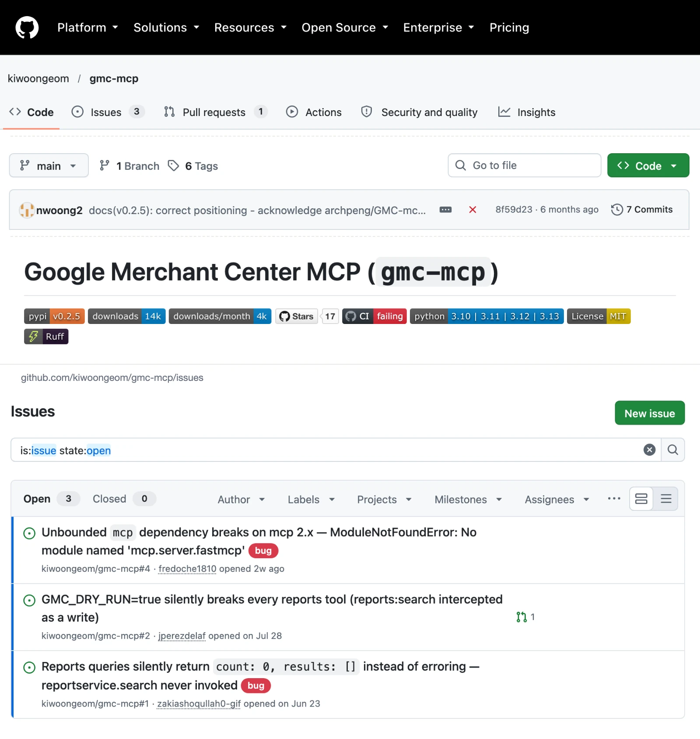The height and width of the screenshot is (739, 700).
Task: Click the nwoong2 avatar image
Action: pyautogui.click(x=27, y=210)
